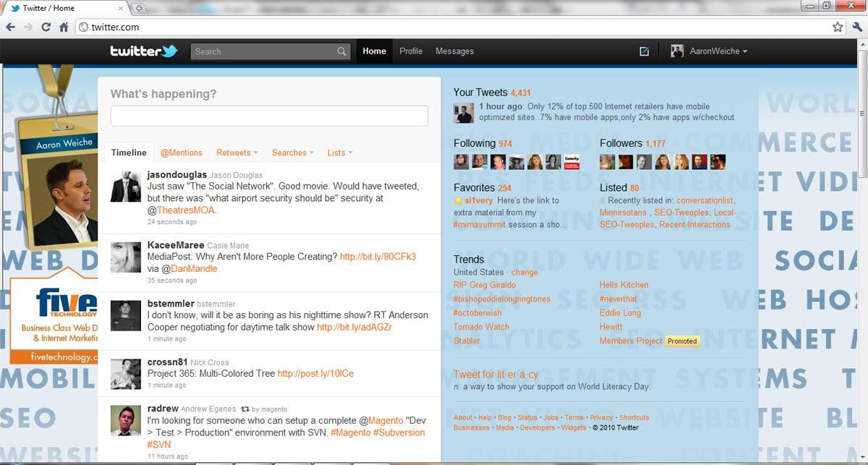Click the browser back arrow
The height and width of the screenshot is (465, 868).
pyautogui.click(x=11, y=27)
